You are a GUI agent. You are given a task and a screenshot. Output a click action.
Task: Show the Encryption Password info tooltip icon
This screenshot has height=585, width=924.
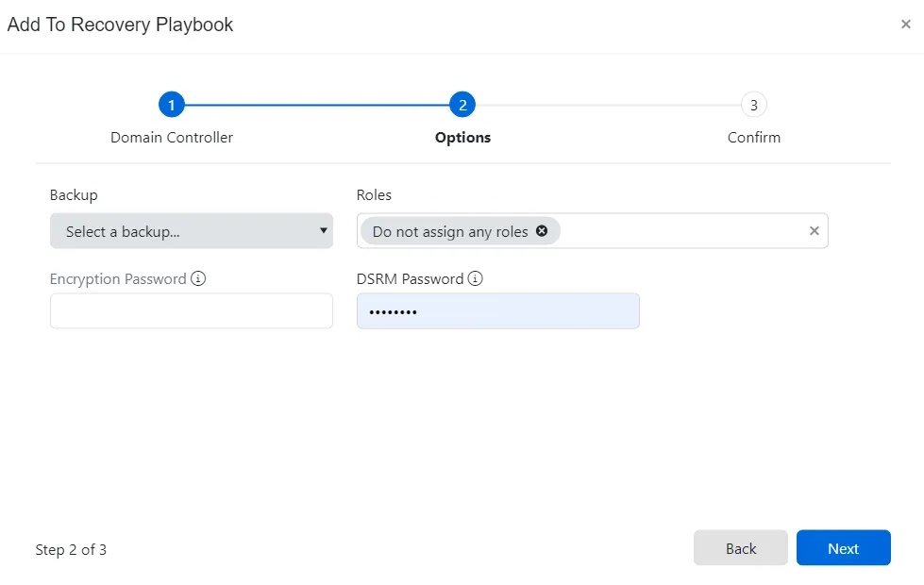[198, 278]
